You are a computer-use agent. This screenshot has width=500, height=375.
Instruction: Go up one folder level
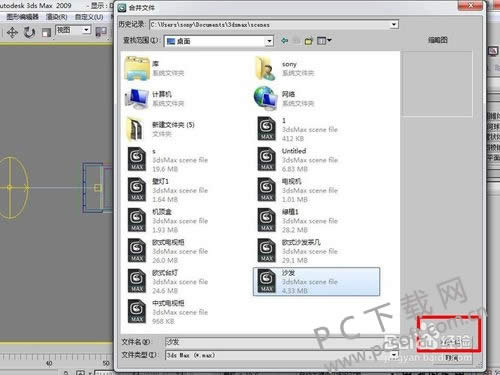pos(296,41)
